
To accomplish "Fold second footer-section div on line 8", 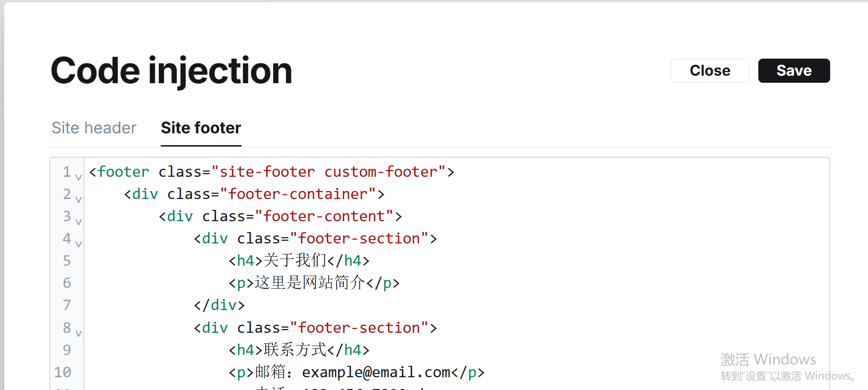I will pyautogui.click(x=78, y=333).
